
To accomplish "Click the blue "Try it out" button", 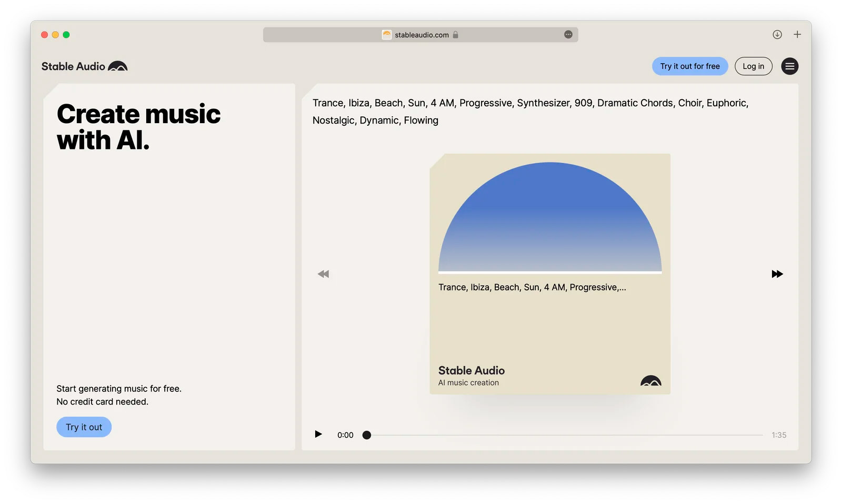I will pos(84,427).
